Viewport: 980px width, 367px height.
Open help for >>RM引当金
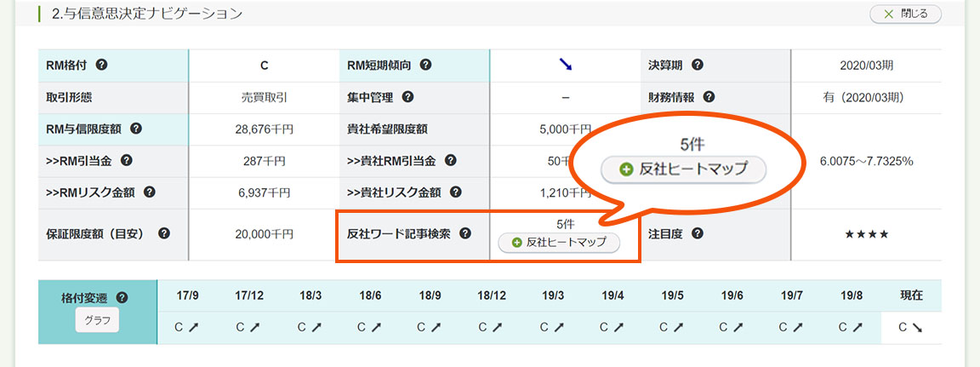[127, 160]
